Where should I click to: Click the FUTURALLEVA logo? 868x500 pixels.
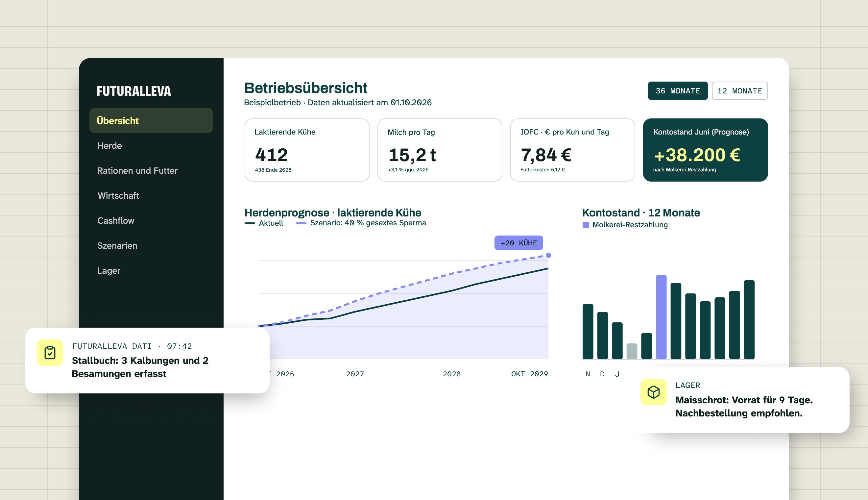pyautogui.click(x=134, y=91)
